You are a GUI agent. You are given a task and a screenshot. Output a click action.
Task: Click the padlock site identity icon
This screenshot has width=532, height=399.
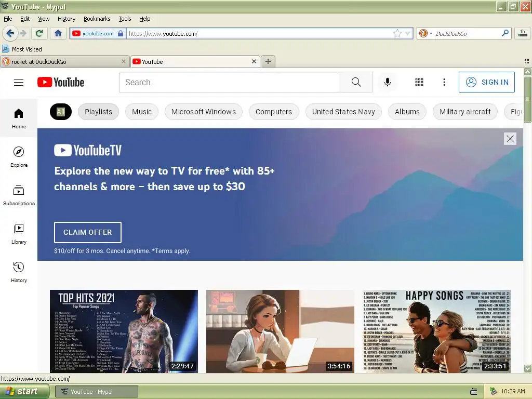pos(121,33)
